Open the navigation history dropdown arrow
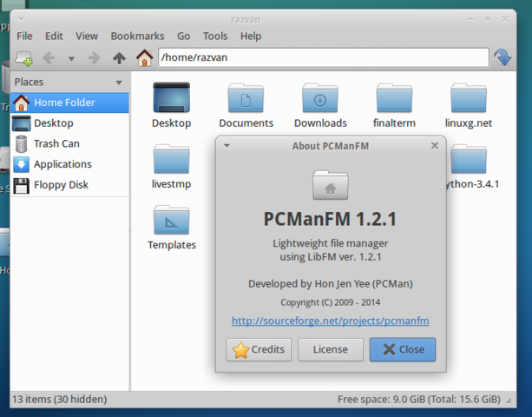 (x=71, y=59)
